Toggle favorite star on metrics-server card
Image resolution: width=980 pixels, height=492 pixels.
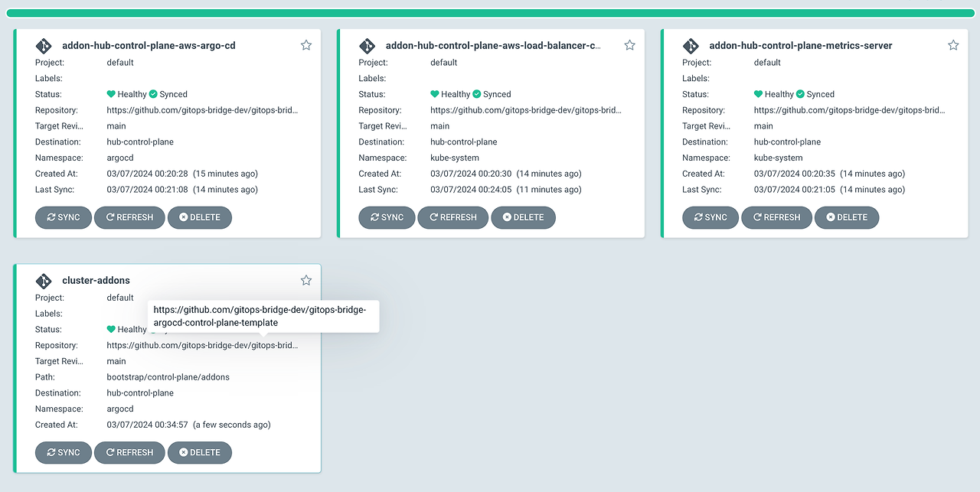click(x=953, y=45)
